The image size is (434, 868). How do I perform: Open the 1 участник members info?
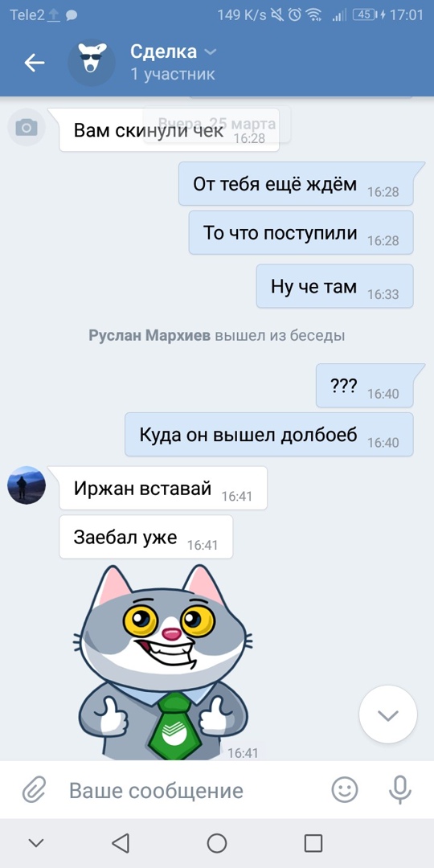click(x=172, y=74)
